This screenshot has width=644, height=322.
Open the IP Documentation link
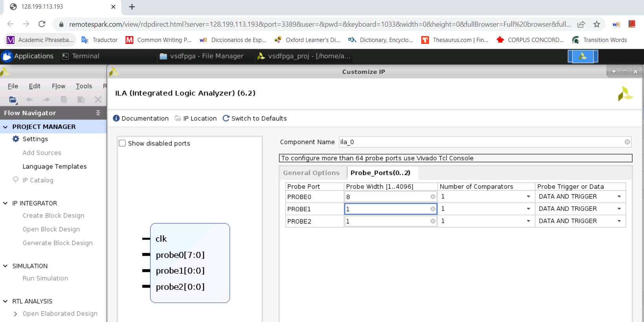[x=141, y=118]
